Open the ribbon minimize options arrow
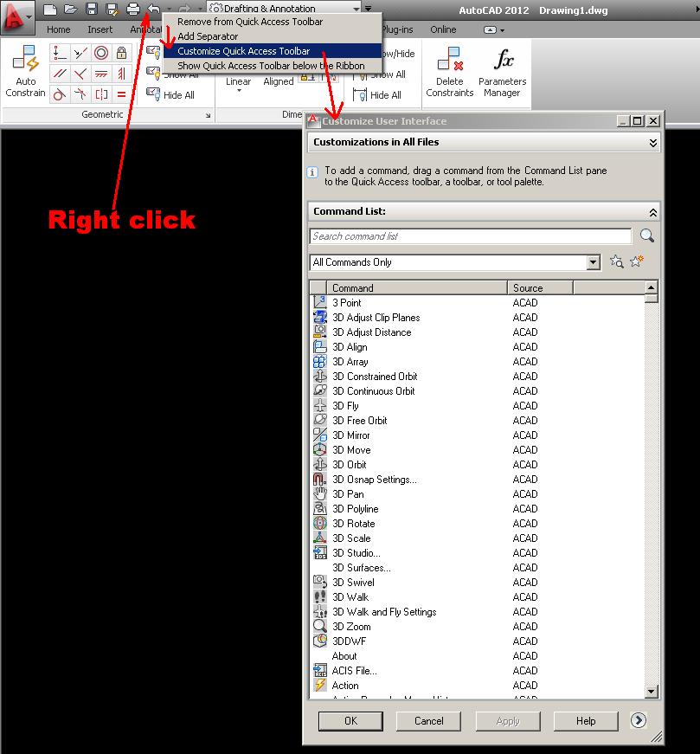 pyautogui.click(x=503, y=30)
